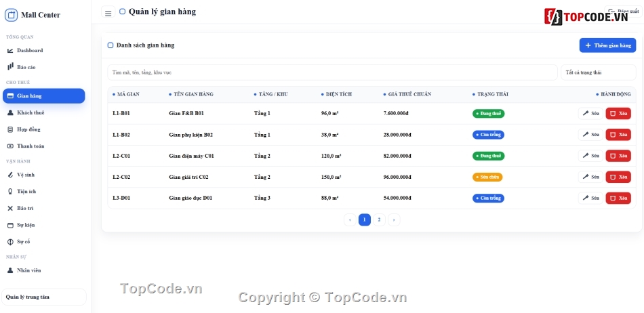This screenshot has height=313, width=644.
Task: Click Xóa for row L2-C02
Action: point(618,178)
